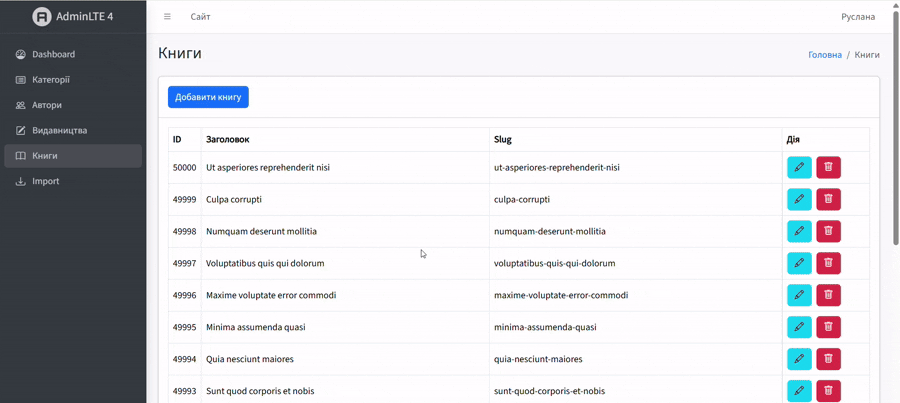Go to Автори sidebar section
This screenshot has height=403, width=900.
pos(47,105)
